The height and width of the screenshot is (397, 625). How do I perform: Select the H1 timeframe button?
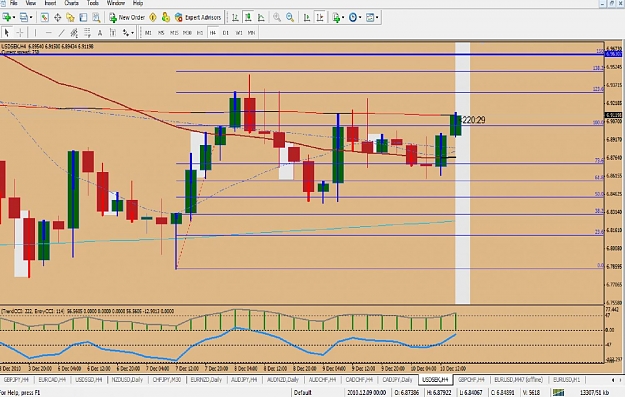click(200, 33)
